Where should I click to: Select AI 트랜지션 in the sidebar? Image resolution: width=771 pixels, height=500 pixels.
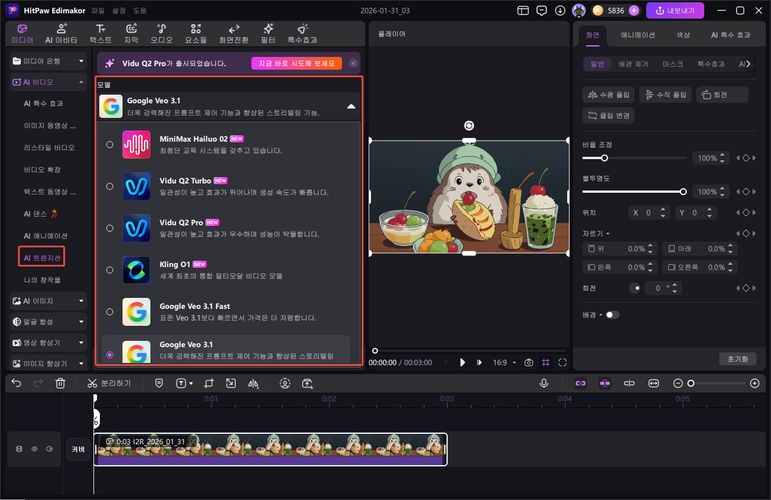[x=42, y=258]
